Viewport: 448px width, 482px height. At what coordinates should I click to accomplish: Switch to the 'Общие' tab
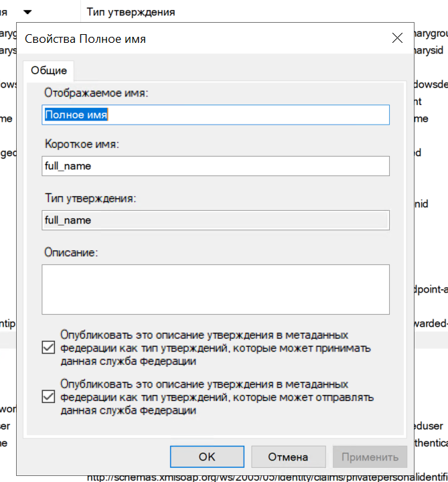coord(49,70)
